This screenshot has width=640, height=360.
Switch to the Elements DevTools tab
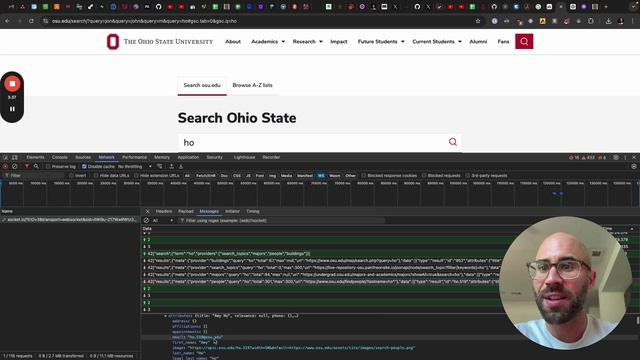pos(35,157)
